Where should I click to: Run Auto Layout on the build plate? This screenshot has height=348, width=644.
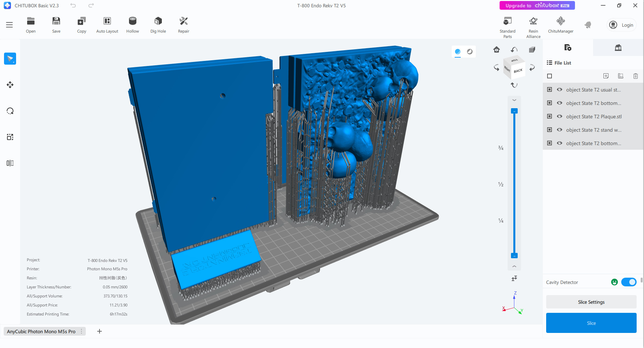point(107,25)
